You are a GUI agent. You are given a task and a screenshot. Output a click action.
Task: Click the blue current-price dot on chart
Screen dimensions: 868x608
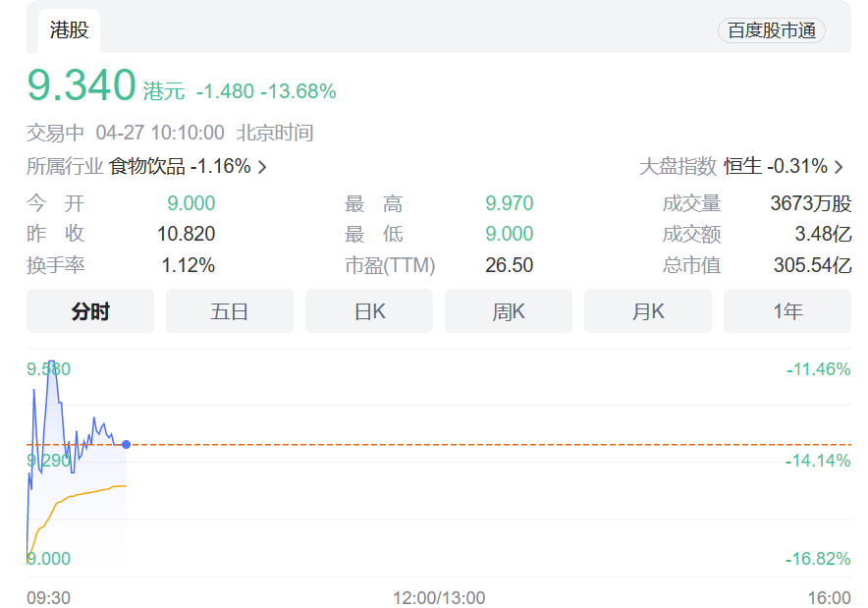coord(127,445)
